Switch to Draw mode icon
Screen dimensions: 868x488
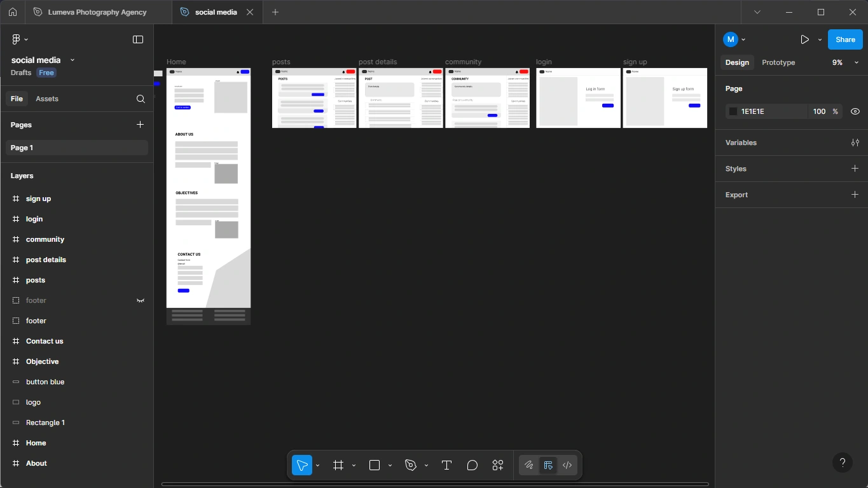tap(528, 465)
